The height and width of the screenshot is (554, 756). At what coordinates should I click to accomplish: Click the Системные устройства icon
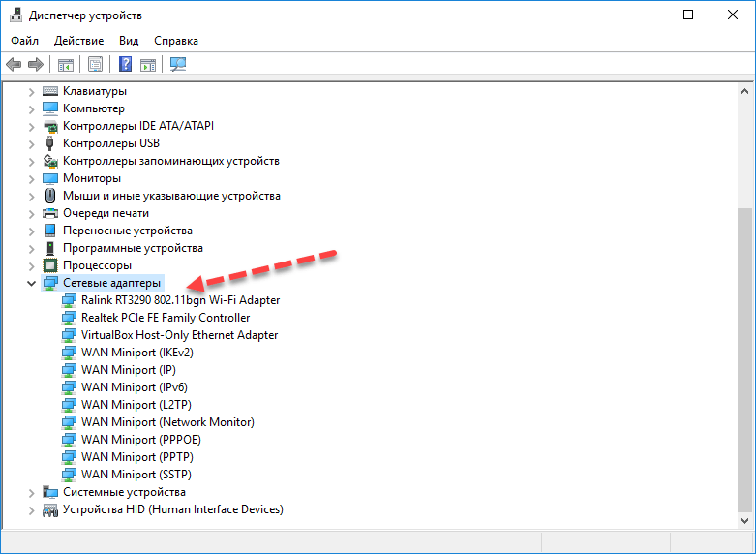click(50, 492)
